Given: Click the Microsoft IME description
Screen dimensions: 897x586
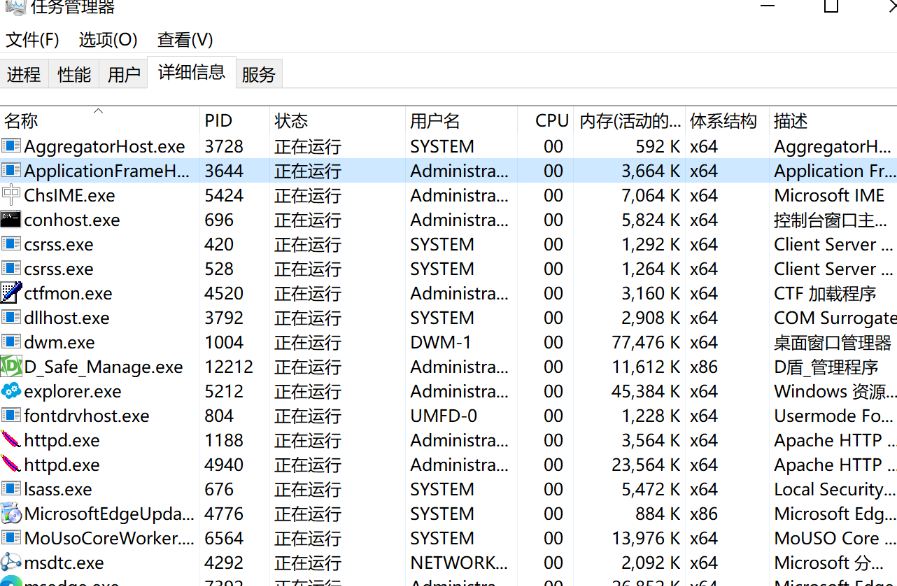Looking at the screenshot, I should (829, 196).
